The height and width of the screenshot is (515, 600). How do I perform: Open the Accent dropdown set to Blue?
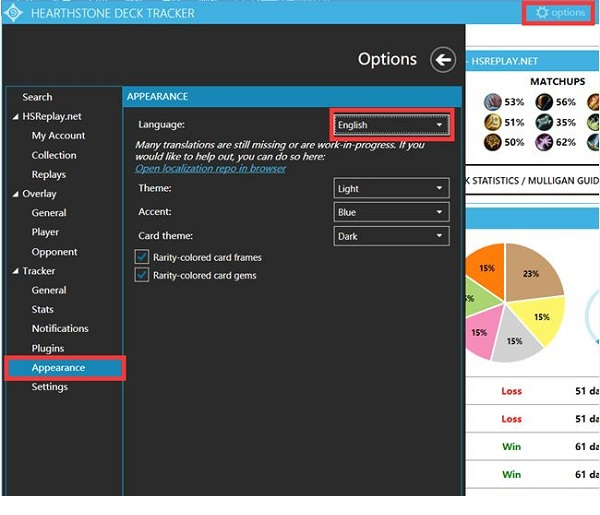391,212
